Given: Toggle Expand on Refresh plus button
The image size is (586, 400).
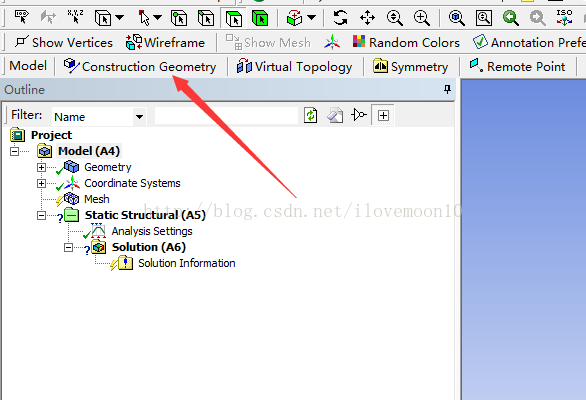Looking at the screenshot, I should [x=383, y=116].
